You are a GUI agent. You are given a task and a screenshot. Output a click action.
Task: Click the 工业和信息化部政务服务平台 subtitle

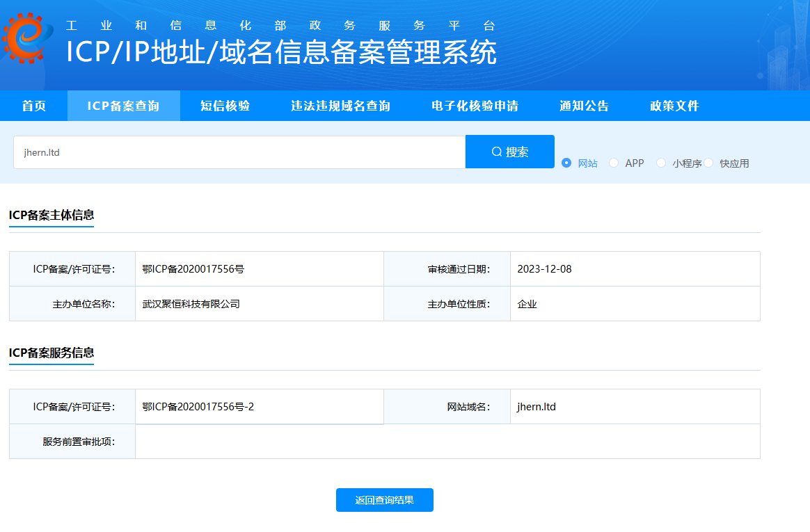(x=280, y=26)
